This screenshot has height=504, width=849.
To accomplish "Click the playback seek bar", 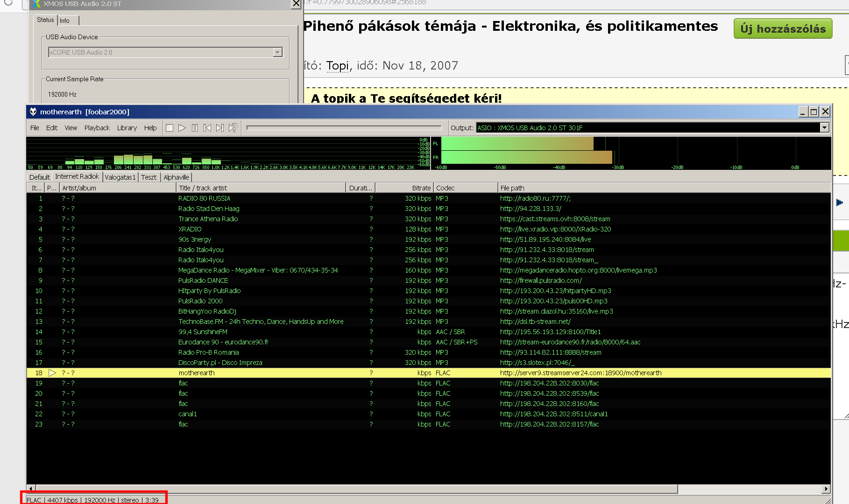I will pyautogui.click(x=344, y=127).
